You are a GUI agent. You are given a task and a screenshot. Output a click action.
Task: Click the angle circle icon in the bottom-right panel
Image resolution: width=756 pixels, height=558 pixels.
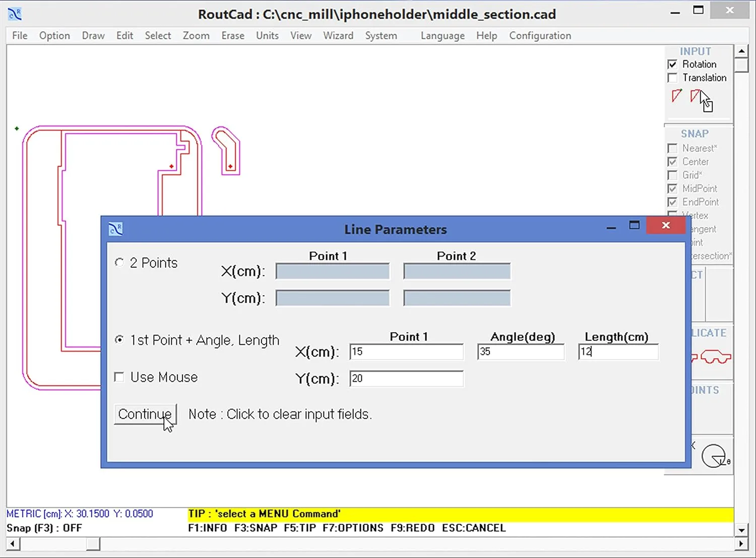point(716,454)
